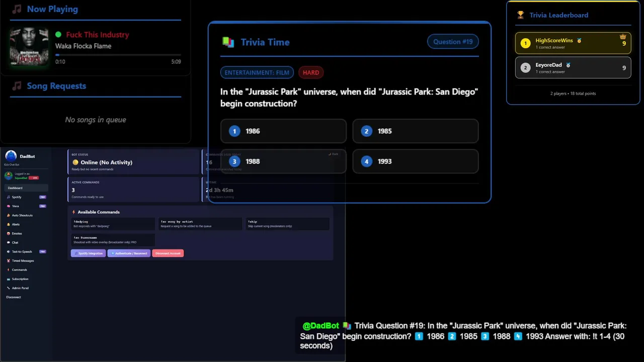This screenshot has height=362, width=644.
Task: Click '2 players • 18 total points' text
Action: (573, 94)
